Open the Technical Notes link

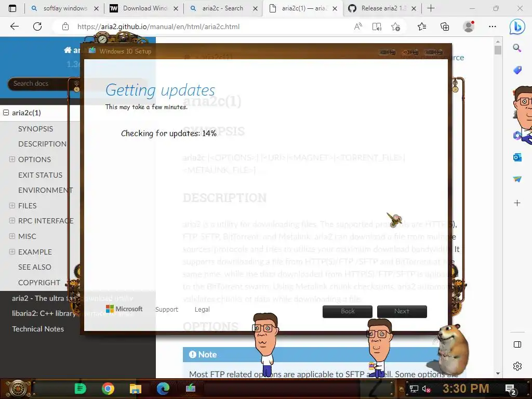point(38,329)
